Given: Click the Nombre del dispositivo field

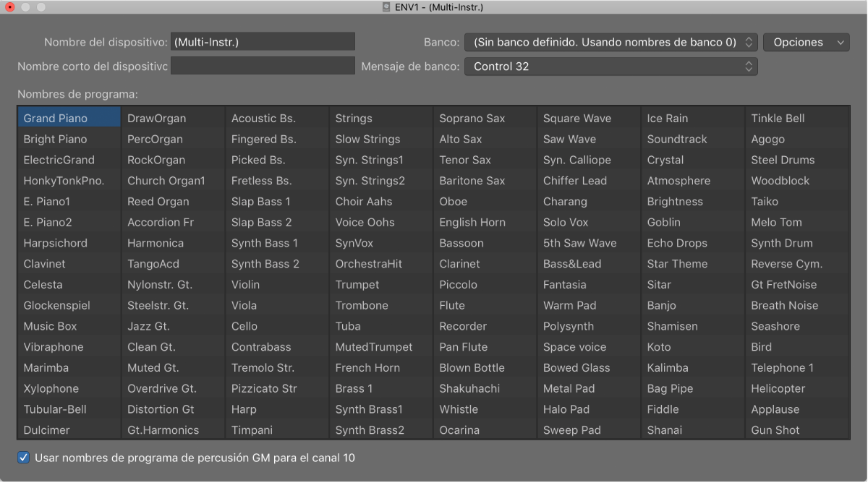Looking at the screenshot, I should [263, 42].
